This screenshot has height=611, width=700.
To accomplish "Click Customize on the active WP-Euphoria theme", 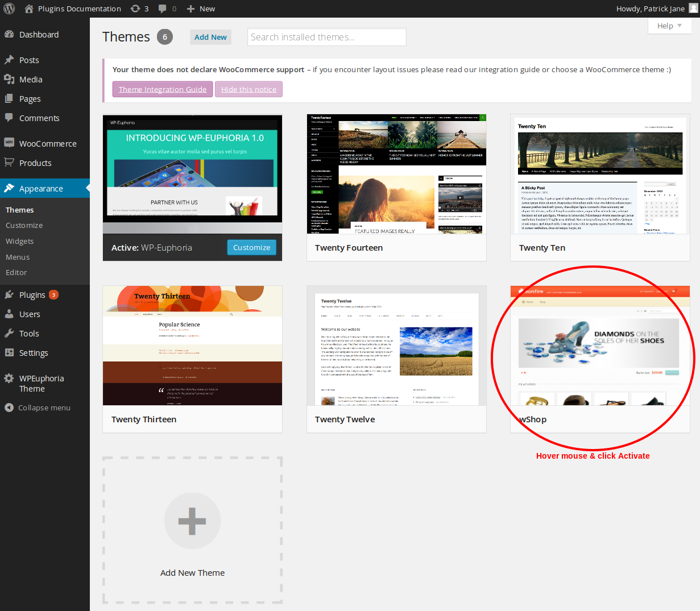I will (x=251, y=247).
